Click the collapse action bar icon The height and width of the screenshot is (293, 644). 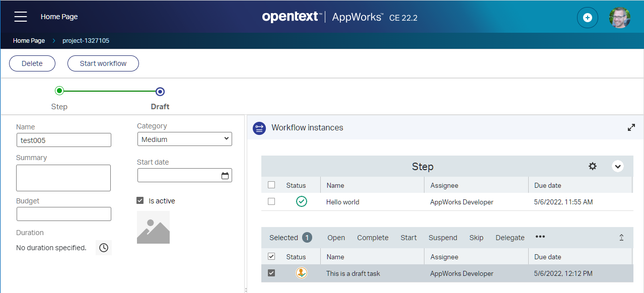point(621,238)
